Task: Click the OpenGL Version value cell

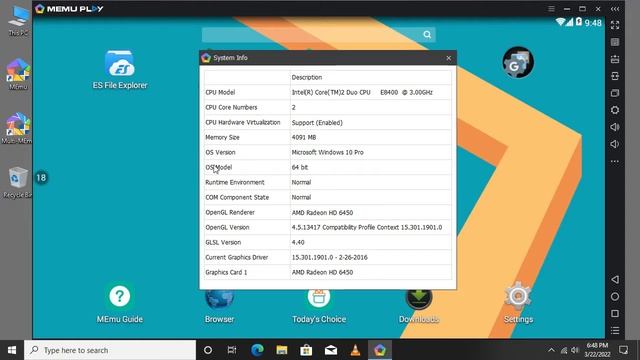Action: (371, 227)
